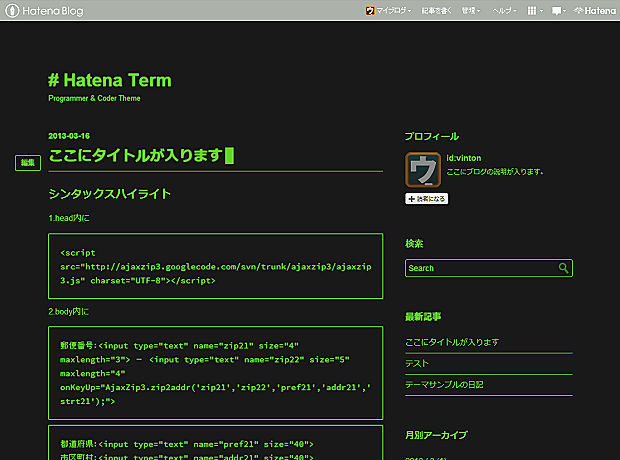Click the ここにブログの説明が入ります description text
The height and width of the screenshot is (460, 620).
click(495, 172)
